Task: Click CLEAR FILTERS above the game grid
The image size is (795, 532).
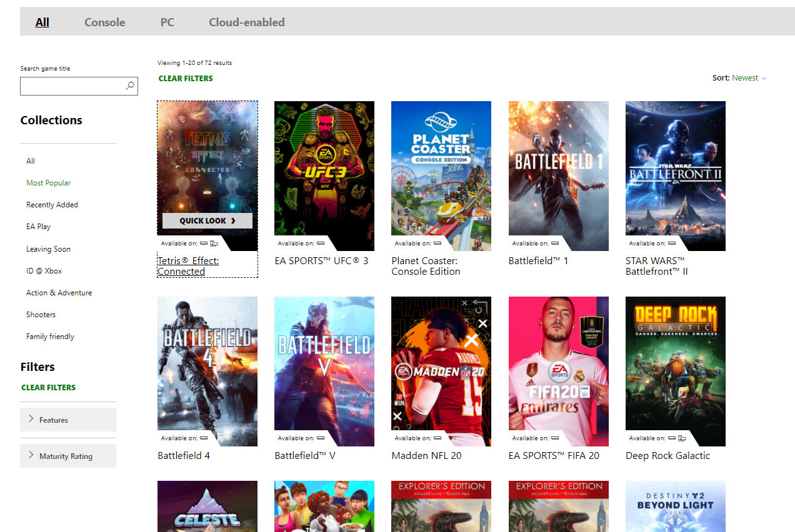Action: (186, 79)
